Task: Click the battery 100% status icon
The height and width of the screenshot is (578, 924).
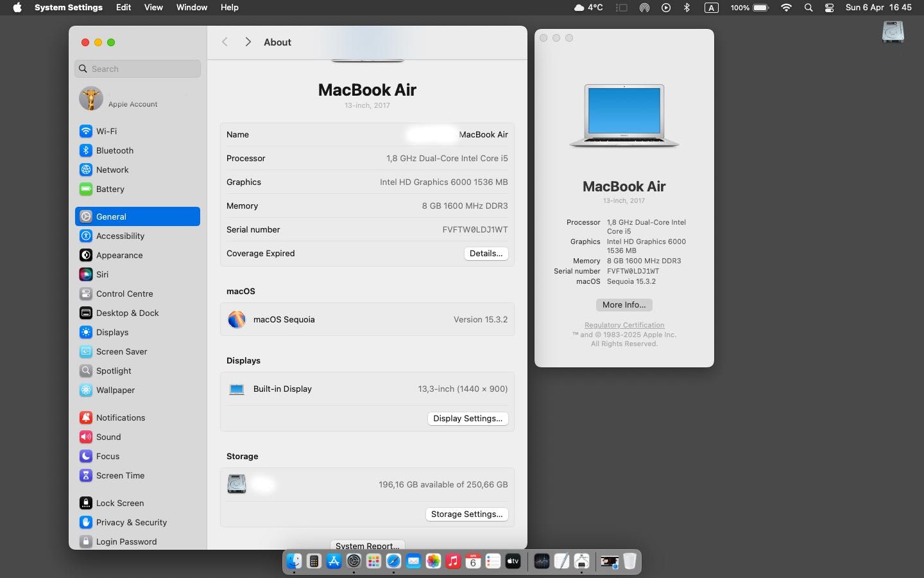Action: [x=749, y=8]
